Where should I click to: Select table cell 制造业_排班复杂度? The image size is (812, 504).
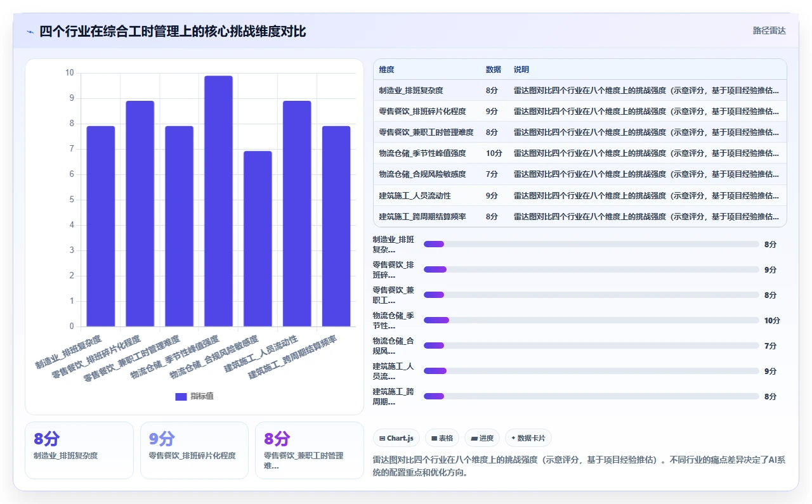pos(411,91)
